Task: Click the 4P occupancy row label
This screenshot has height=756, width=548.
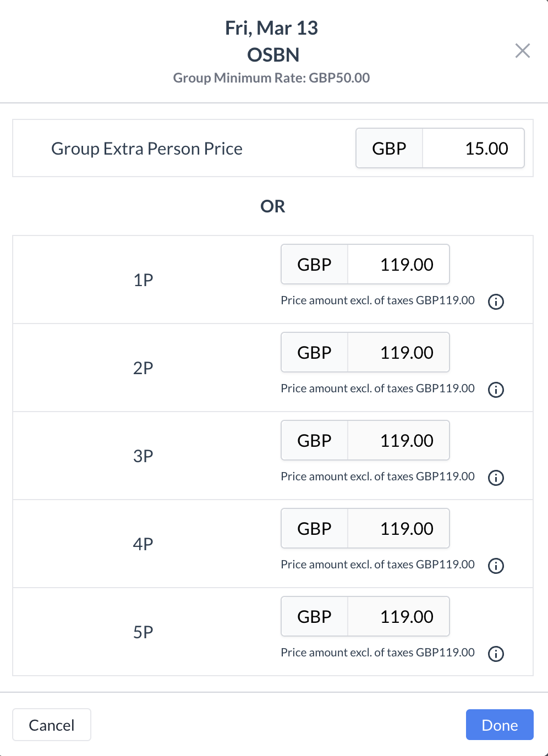Action: click(x=143, y=544)
